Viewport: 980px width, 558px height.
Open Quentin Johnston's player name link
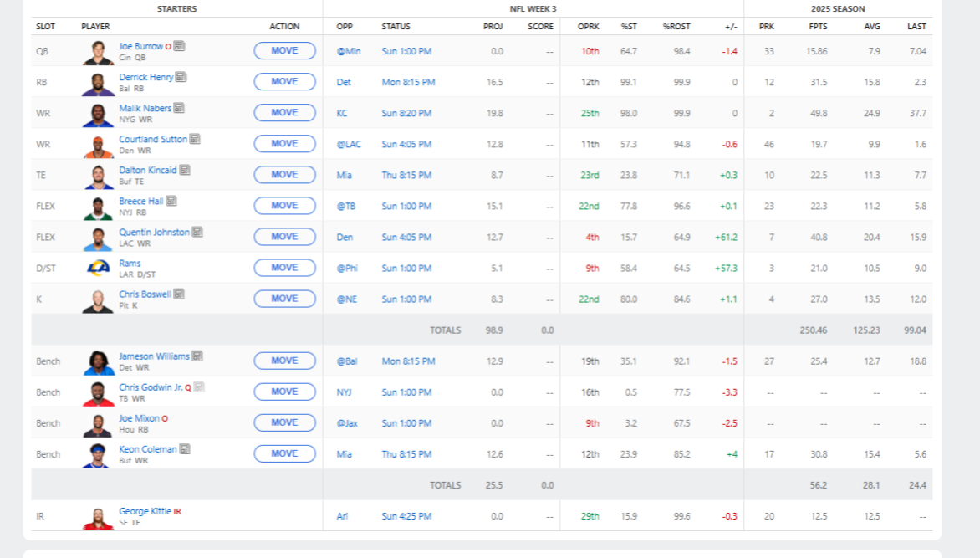click(155, 232)
